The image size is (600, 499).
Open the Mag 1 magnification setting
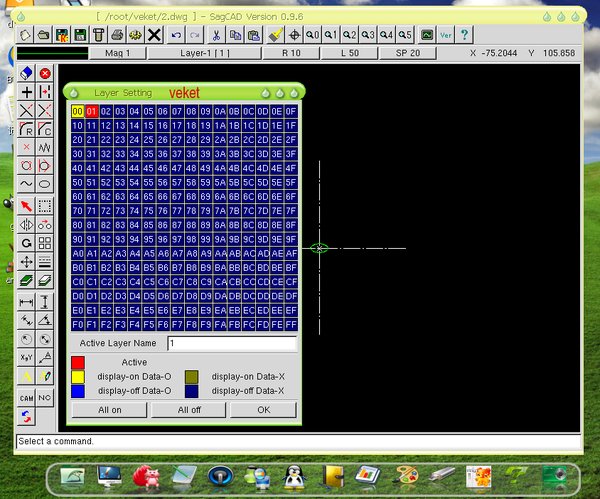[118, 52]
